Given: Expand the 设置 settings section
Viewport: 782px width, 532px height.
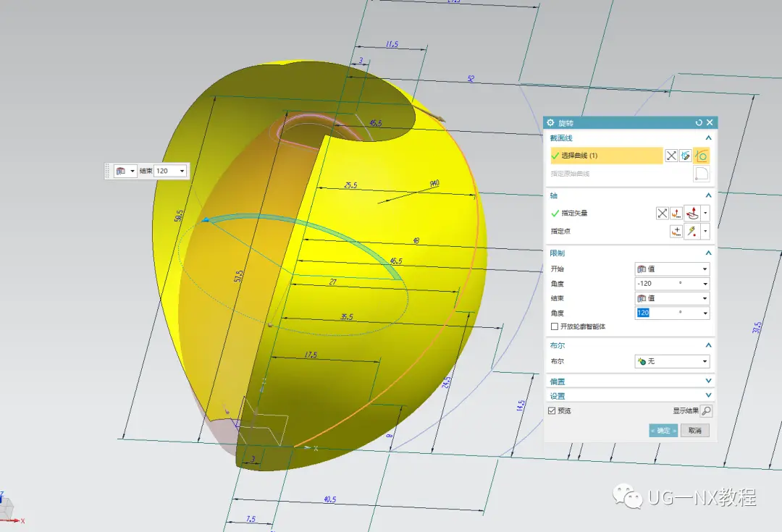Looking at the screenshot, I should point(631,396).
